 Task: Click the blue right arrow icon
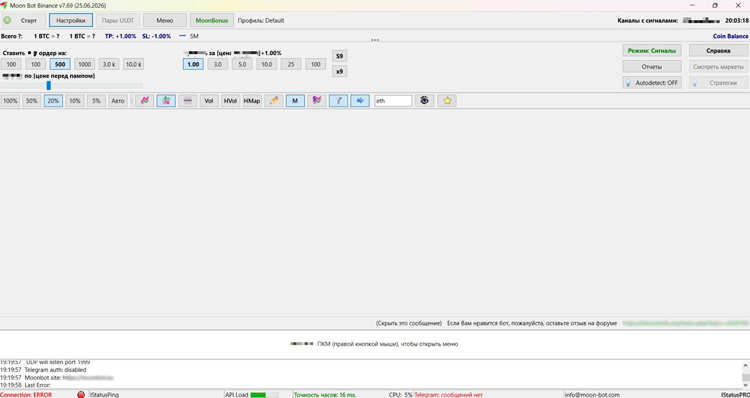point(360,101)
